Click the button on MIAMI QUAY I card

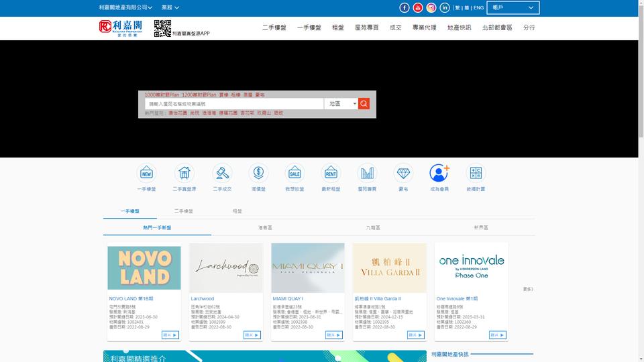(x=333, y=335)
